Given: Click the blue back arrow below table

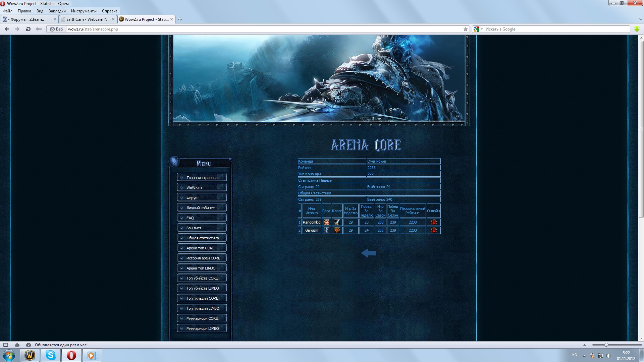Looking at the screenshot, I should pyautogui.click(x=368, y=253).
